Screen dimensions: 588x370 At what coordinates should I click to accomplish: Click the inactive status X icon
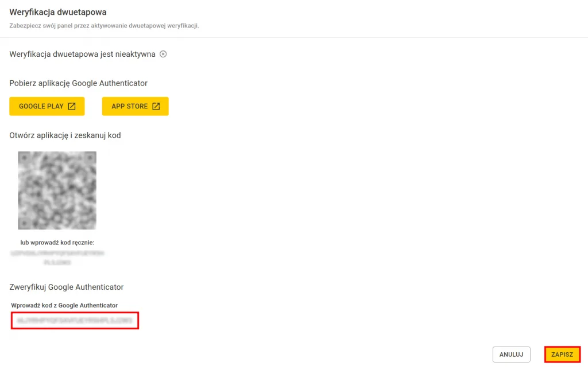(163, 54)
